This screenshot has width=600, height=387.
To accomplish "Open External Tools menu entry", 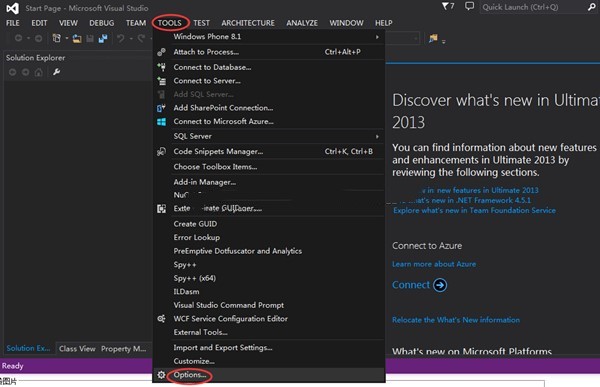I will (x=269, y=332).
